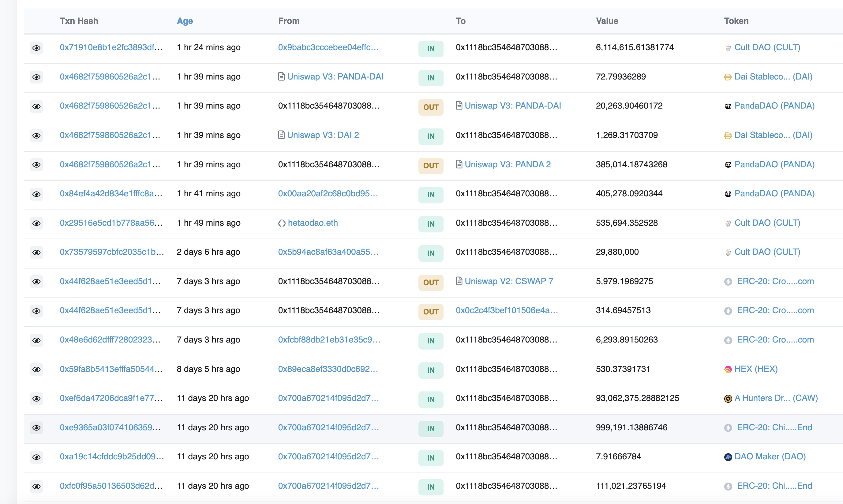Click age text '8 days 5 hrs ago'

(x=208, y=369)
